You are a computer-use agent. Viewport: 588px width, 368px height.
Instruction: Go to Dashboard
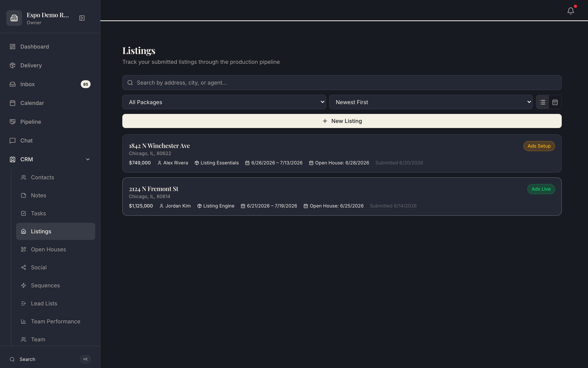point(50,46)
